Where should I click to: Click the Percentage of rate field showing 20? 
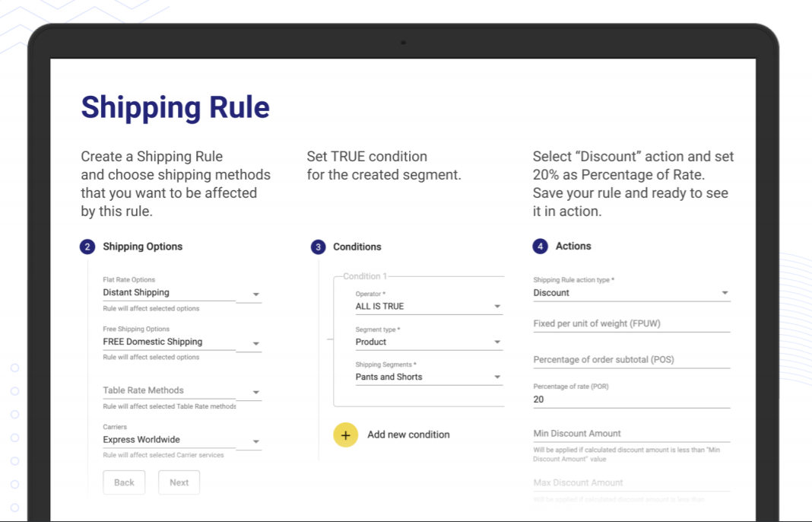(631, 399)
